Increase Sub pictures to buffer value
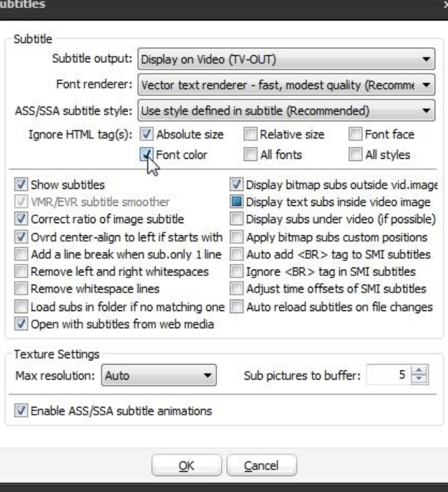The width and height of the screenshot is (448, 492). click(x=419, y=370)
